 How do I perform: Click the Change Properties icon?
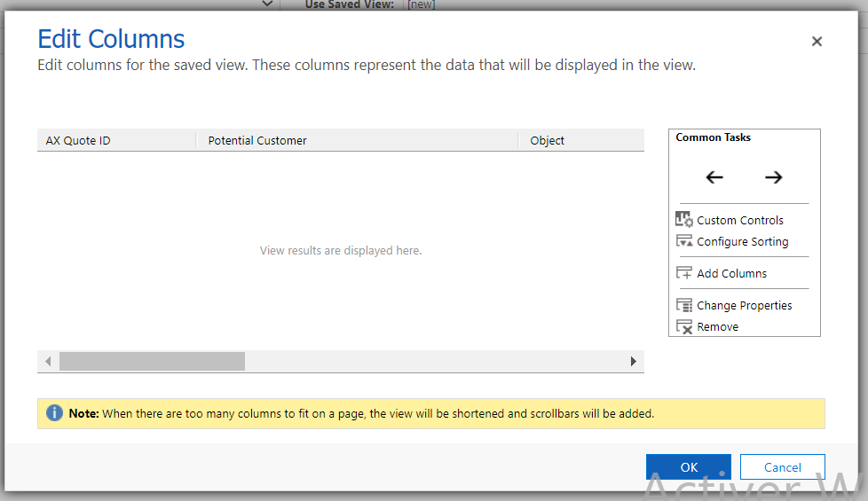[684, 305]
